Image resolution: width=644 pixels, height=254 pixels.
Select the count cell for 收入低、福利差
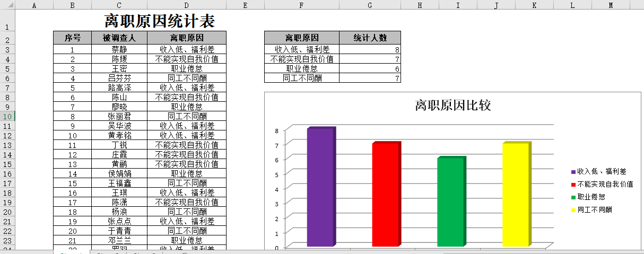(370, 49)
